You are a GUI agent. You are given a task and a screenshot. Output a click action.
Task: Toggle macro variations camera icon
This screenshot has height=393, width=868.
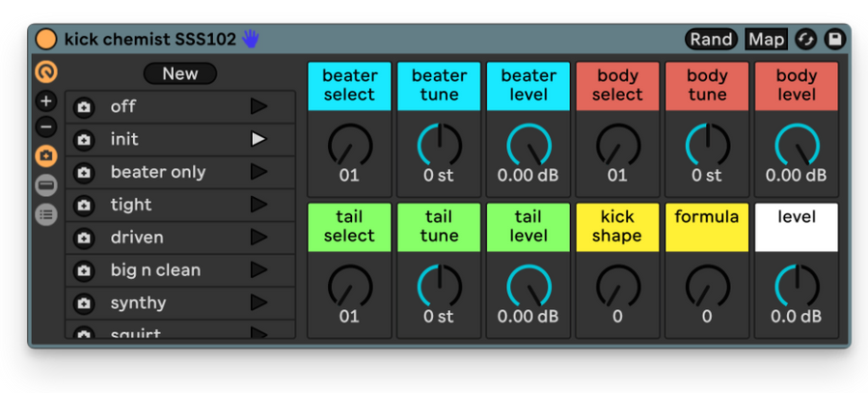tap(46, 156)
